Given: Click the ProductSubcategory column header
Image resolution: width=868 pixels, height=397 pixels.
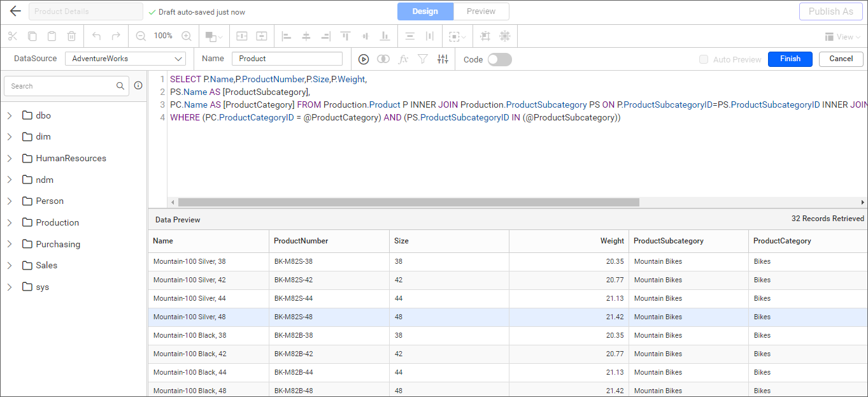Looking at the screenshot, I should [x=689, y=241].
